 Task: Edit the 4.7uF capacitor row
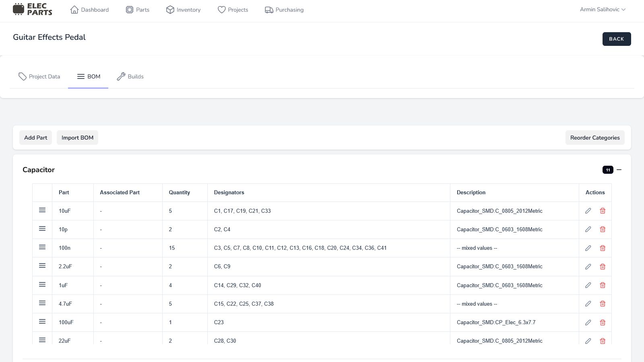588,304
